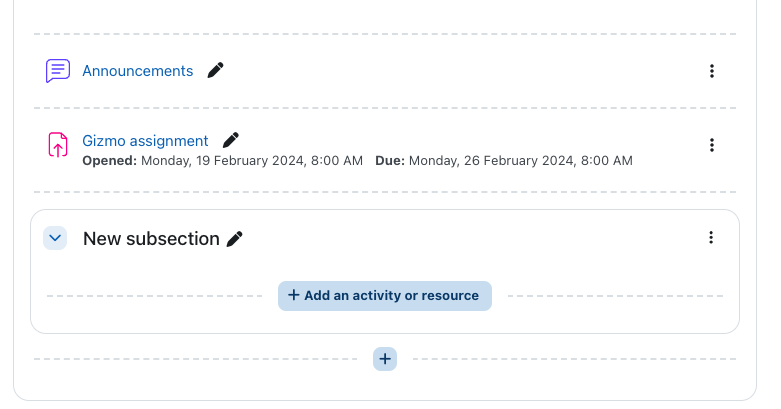Open the New subsection three-dot menu
The height and width of the screenshot is (409, 781).
[711, 238]
